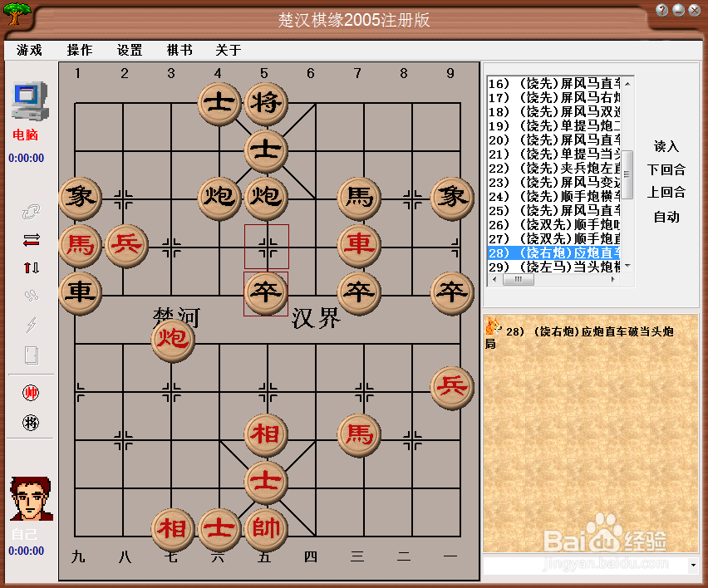The height and width of the screenshot is (588, 708).
Task: Click the 读入 button
Action: tap(667, 148)
